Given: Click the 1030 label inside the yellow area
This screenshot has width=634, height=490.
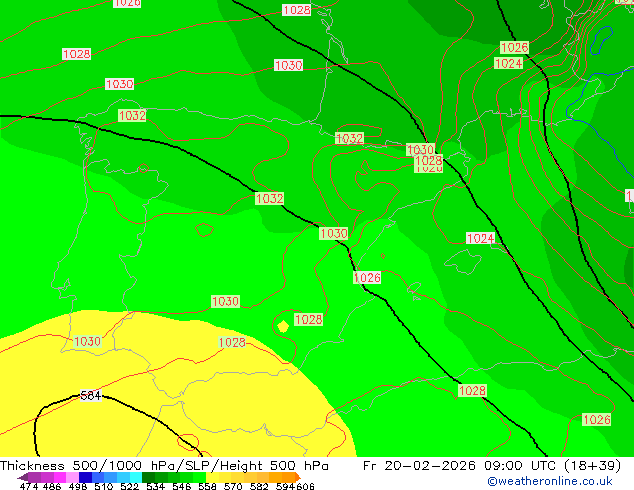Looking at the screenshot, I should tap(87, 341).
